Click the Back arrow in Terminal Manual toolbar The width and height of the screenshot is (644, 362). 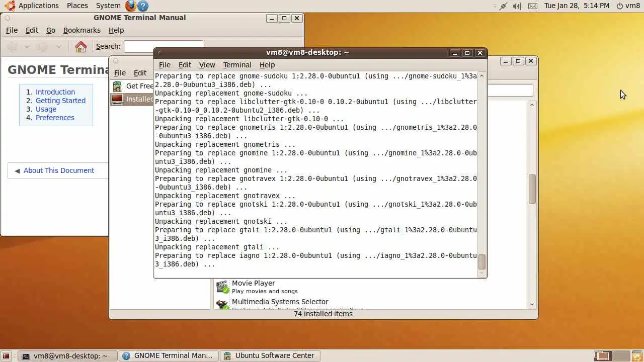[x=13, y=47]
